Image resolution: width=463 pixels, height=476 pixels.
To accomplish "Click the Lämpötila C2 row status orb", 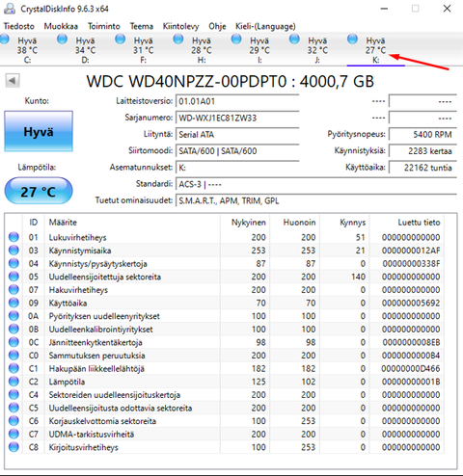I will coord(14,382).
